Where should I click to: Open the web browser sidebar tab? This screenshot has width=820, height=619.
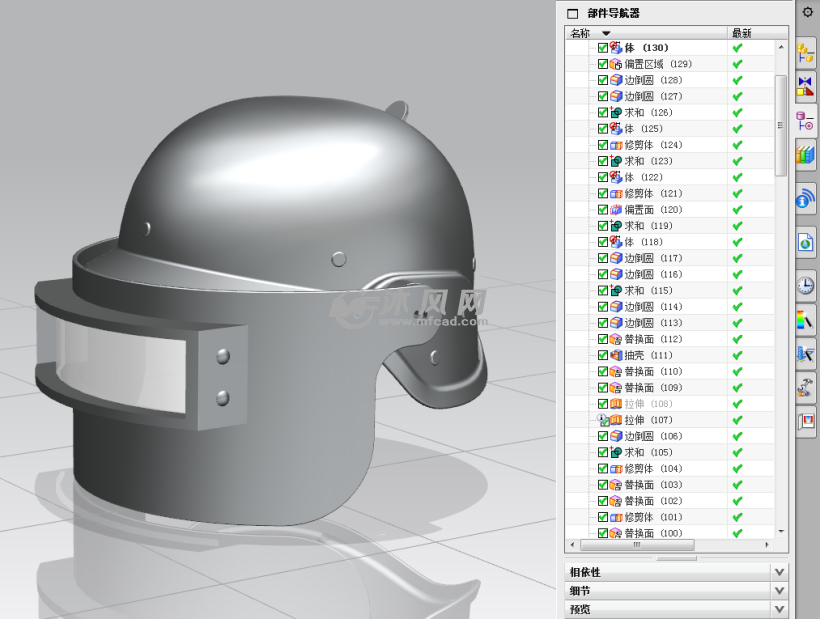coord(805,243)
